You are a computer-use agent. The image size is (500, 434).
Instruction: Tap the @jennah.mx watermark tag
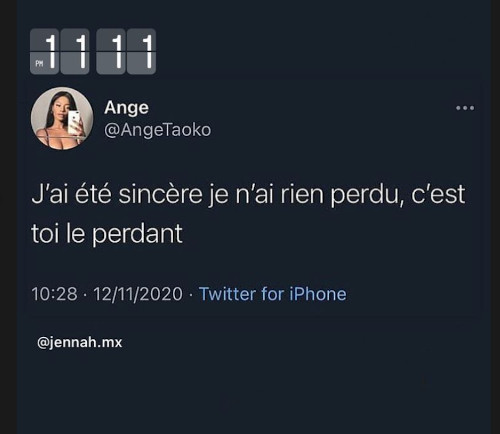pyautogui.click(x=80, y=343)
